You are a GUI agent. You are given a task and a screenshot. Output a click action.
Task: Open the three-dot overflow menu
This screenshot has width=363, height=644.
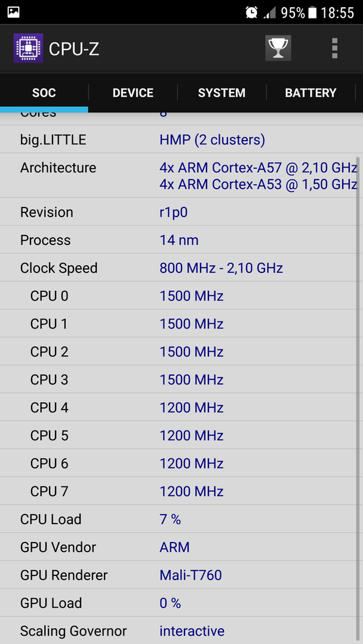(x=334, y=48)
